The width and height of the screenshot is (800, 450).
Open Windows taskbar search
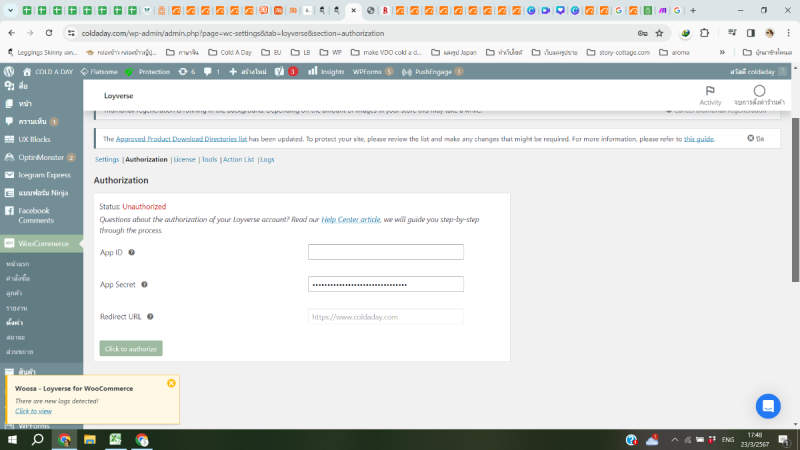(x=37, y=439)
